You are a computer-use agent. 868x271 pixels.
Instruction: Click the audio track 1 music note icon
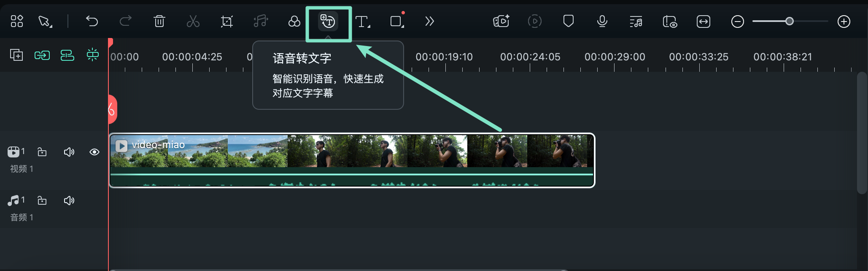pos(13,200)
